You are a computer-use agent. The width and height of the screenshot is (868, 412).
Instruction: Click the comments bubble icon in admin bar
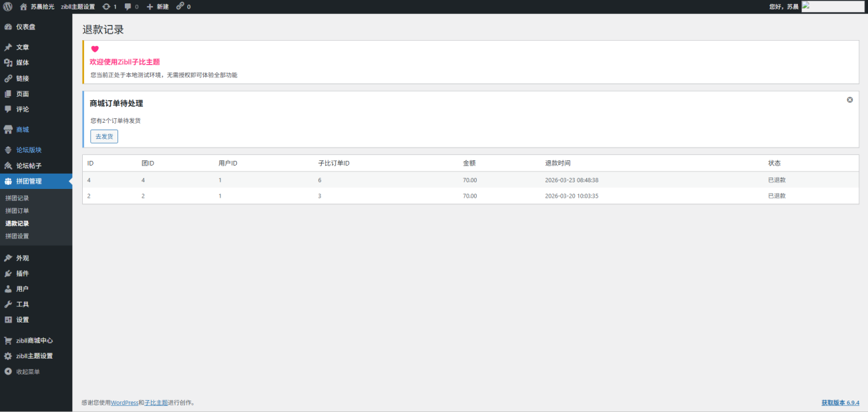[x=128, y=7]
